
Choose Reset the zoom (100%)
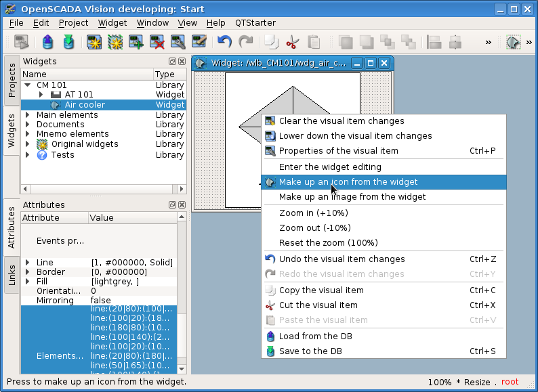pos(384,243)
